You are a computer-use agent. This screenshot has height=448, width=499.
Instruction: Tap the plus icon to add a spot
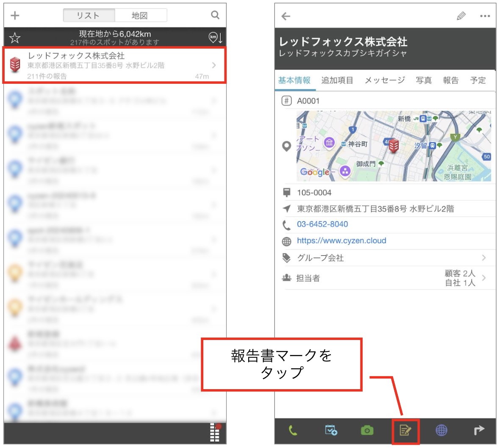click(15, 15)
